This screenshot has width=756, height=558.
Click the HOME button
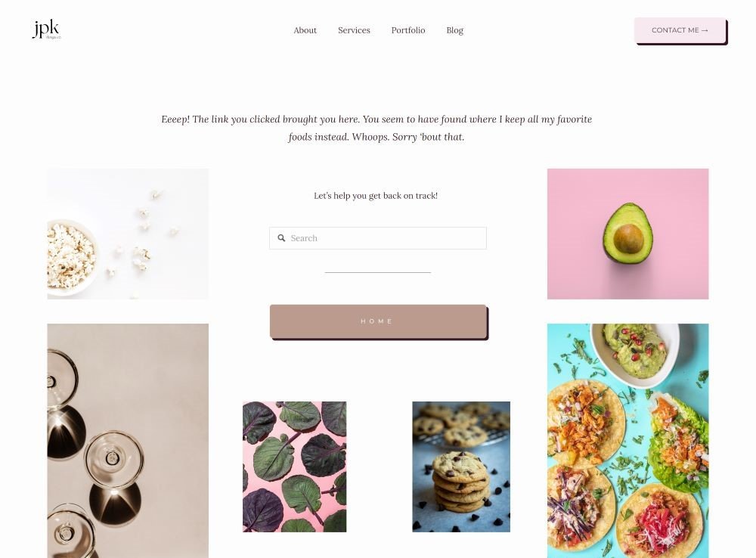click(378, 321)
